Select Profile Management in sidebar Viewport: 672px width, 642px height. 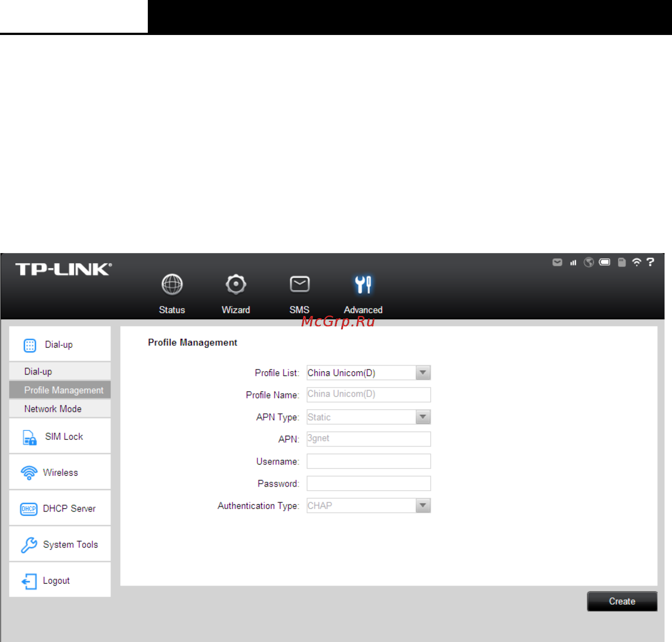pos(60,390)
